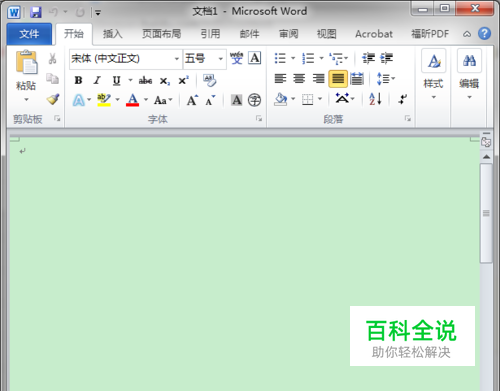Switch to the 视图 (View) tab
This screenshot has width=500, height=391.
pyautogui.click(x=326, y=34)
